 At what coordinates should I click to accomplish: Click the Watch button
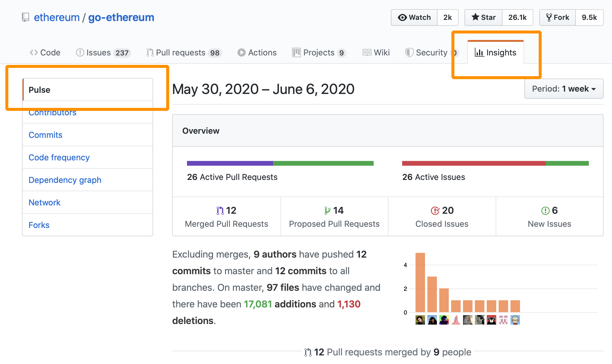414,17
